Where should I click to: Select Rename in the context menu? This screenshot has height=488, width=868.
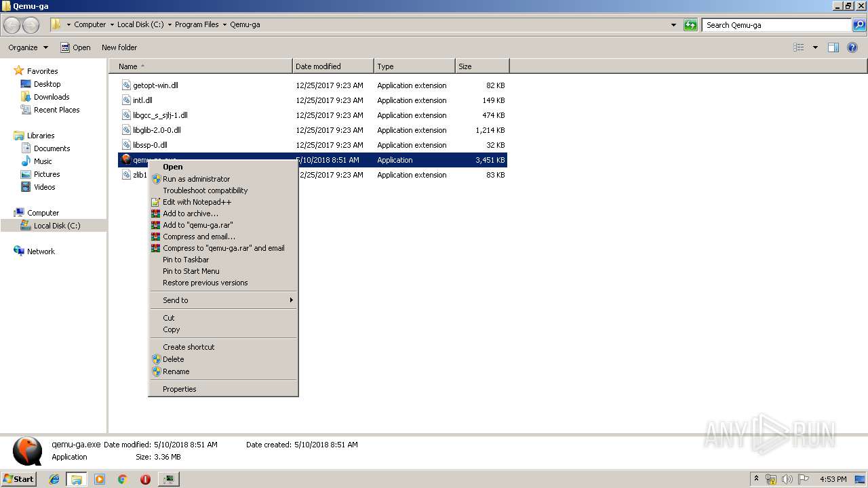[223, 371]
